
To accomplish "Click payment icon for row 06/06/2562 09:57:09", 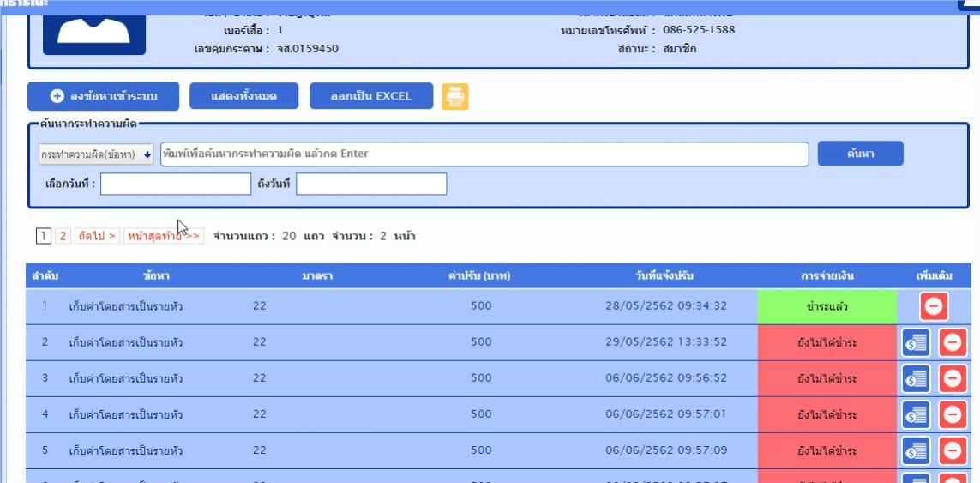I will (x=916, y=450).
